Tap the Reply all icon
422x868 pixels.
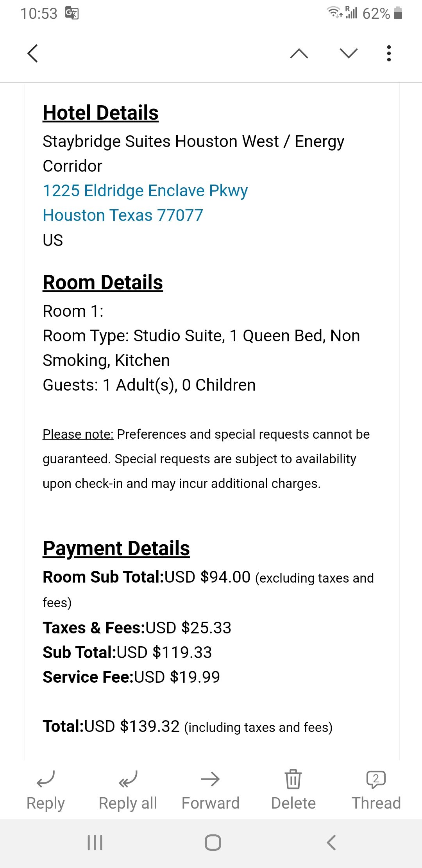pos(128,779)
